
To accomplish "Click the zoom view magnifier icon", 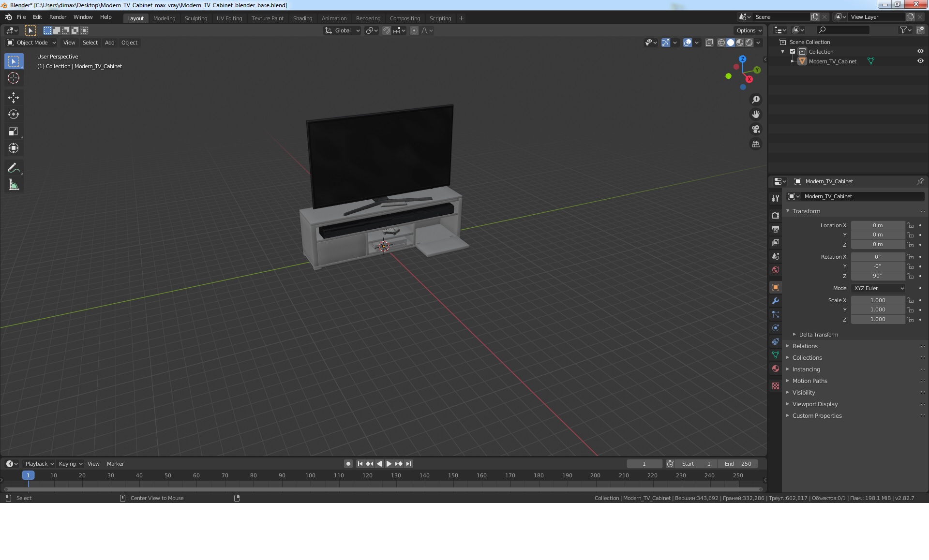I will pos(756,100).
